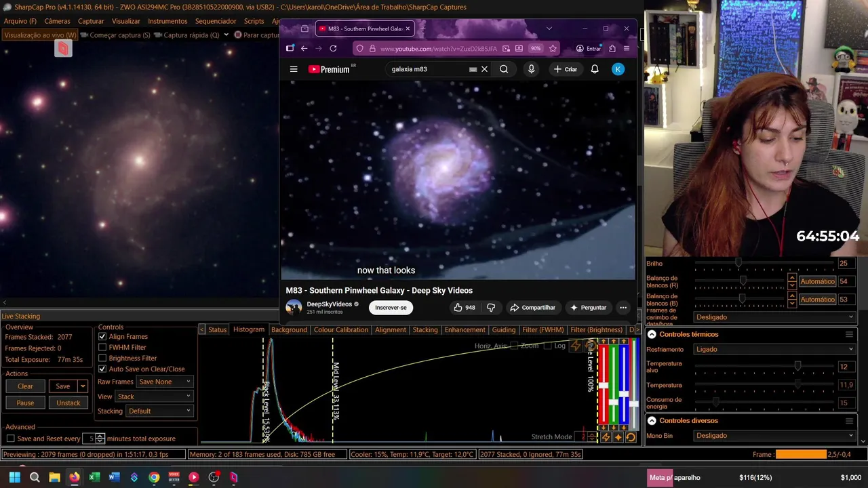Open the Câmeras menu
Viewport: 868px width, 488px height.
tap(57, 21)
